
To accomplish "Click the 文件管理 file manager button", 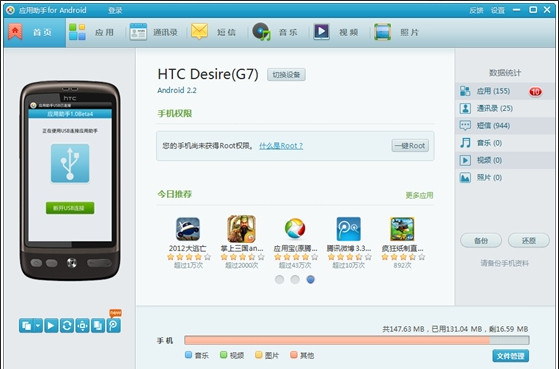I will pyautogui.click(x=511, y=356).
